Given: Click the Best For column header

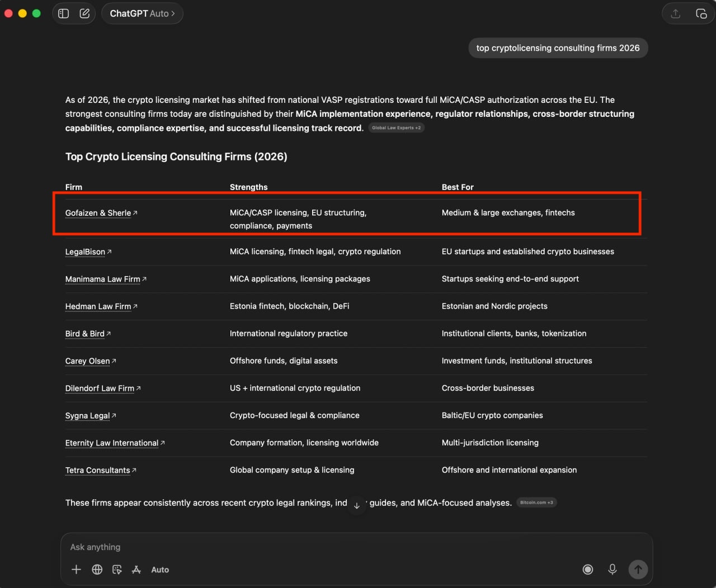Looking at the screenshot, I should tap(458, 187).
